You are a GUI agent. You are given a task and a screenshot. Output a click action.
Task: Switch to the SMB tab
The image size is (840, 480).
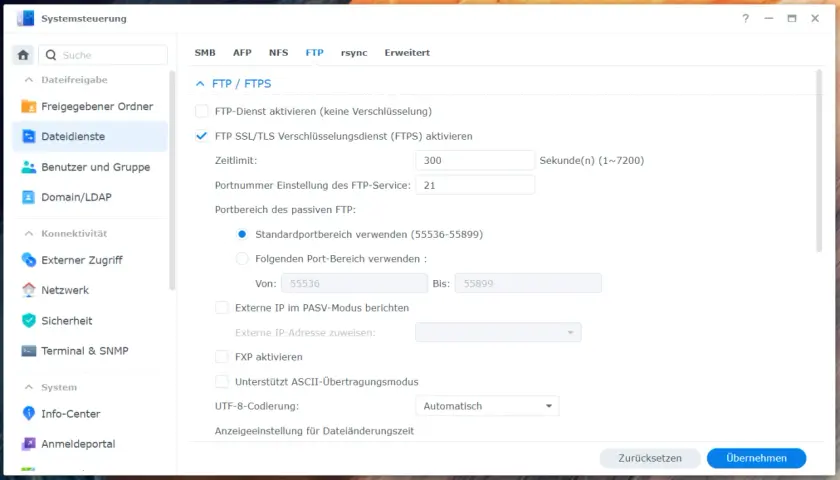click(205, 52)
